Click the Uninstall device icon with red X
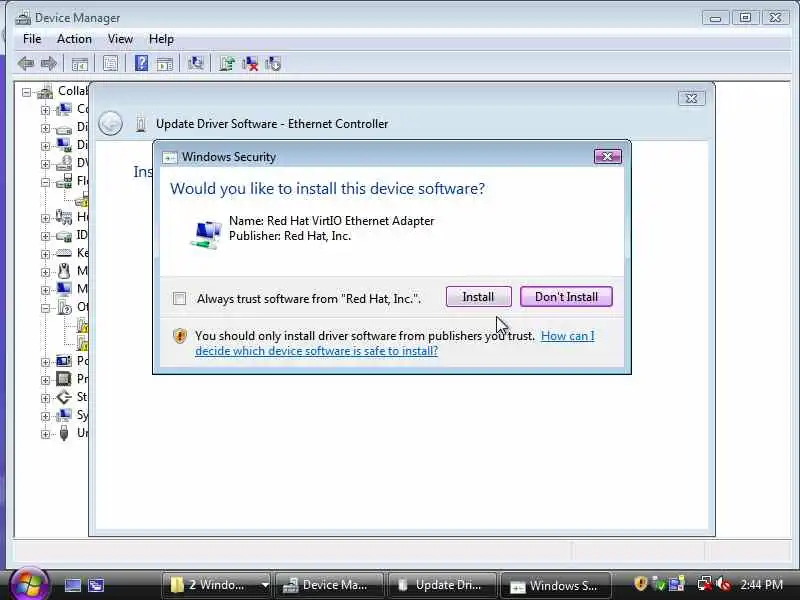800x600 pixels. coord(250,64)
